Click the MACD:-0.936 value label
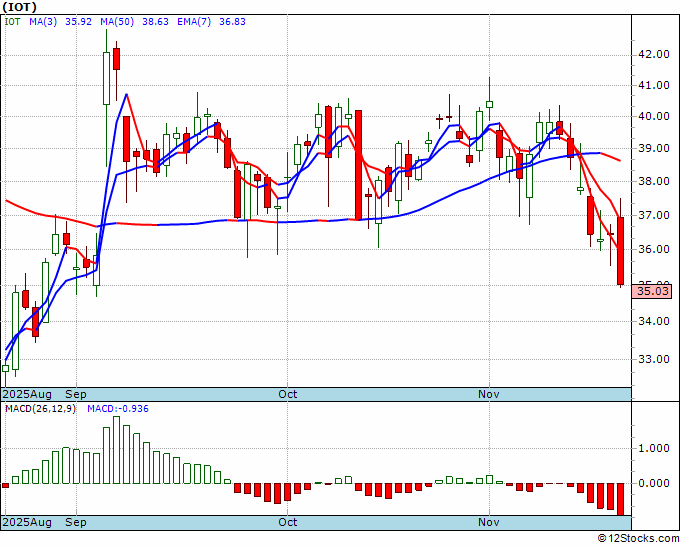Screen dimensions: 680x546 coord(118,409)
